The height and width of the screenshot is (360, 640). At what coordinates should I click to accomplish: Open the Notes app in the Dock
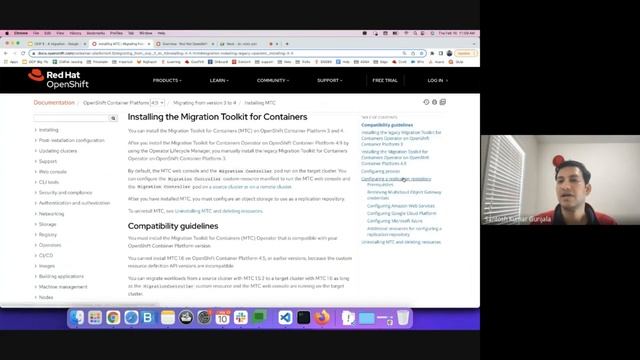point(167,318)
